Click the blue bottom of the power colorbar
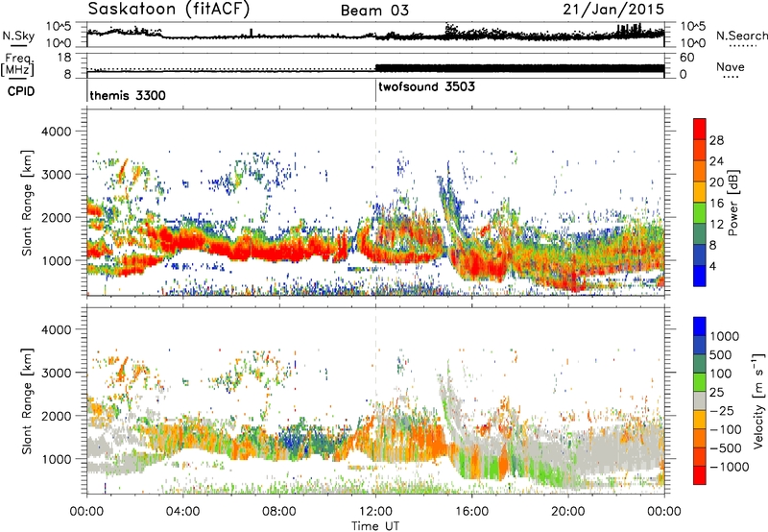The width and height of the screenshot is (768, 532). 700,276
